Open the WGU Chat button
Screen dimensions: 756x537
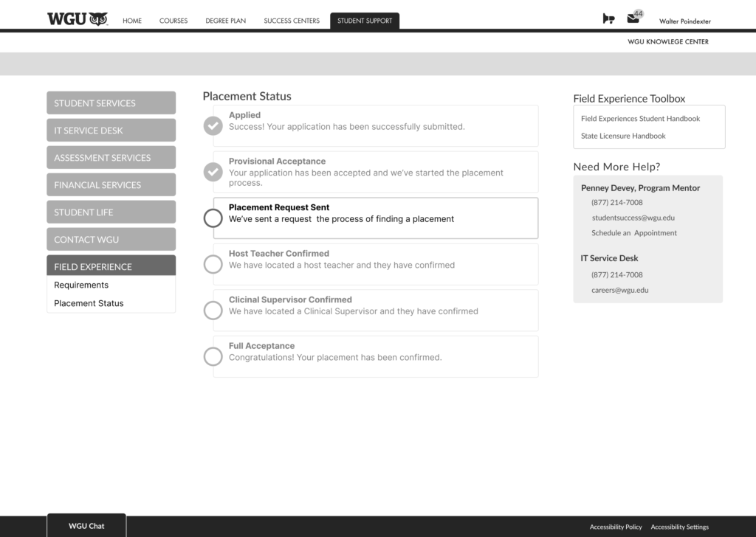(x=86, y=526)
